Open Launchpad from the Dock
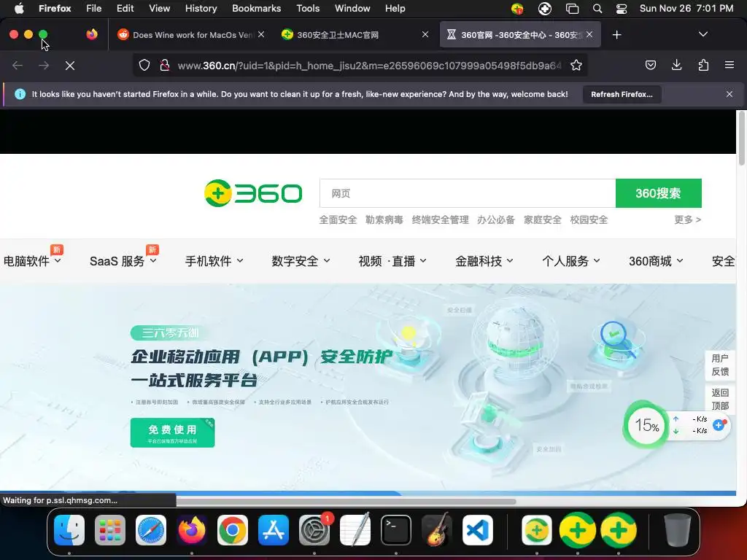Screen dimensions: 747x560 click(110, 530)
